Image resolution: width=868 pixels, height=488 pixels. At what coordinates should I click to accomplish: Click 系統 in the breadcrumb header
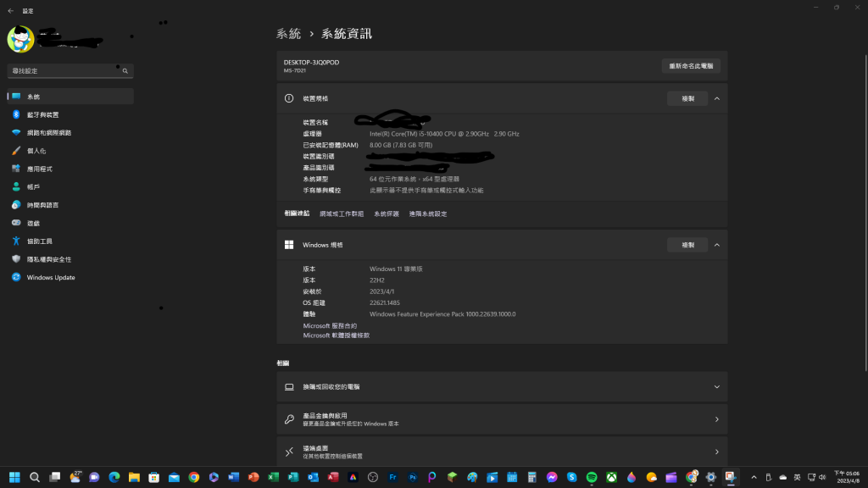coord(288,34)
